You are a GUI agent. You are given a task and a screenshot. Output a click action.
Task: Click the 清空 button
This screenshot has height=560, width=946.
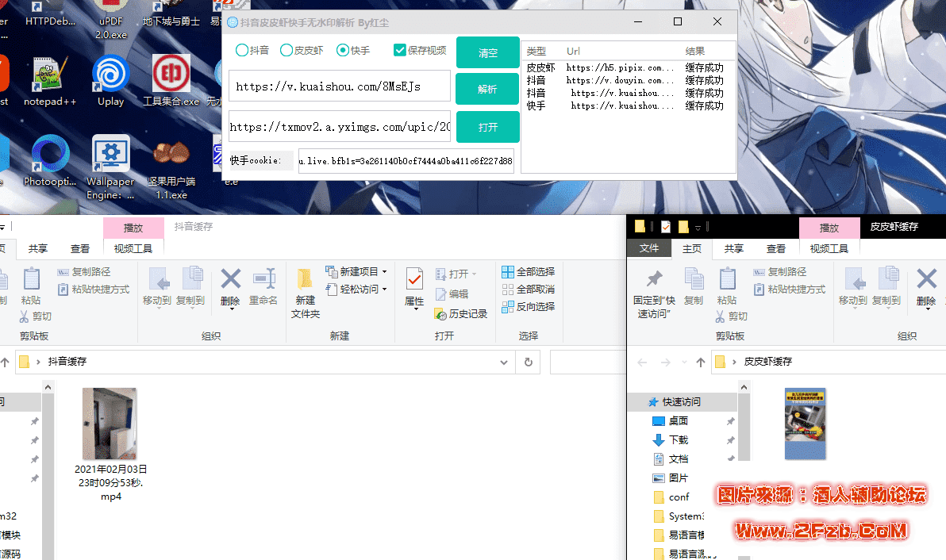487,52
